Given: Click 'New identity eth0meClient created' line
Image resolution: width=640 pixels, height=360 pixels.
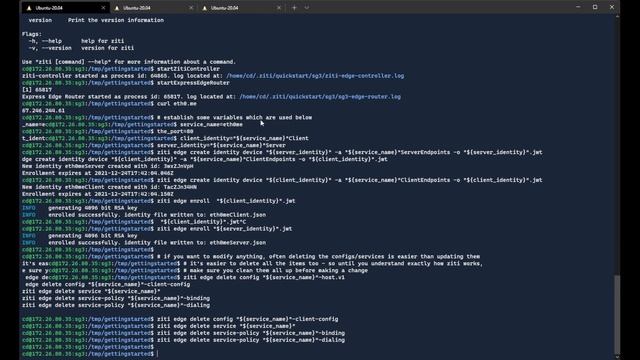Looking at the screenshot, I should click(109, 187).
